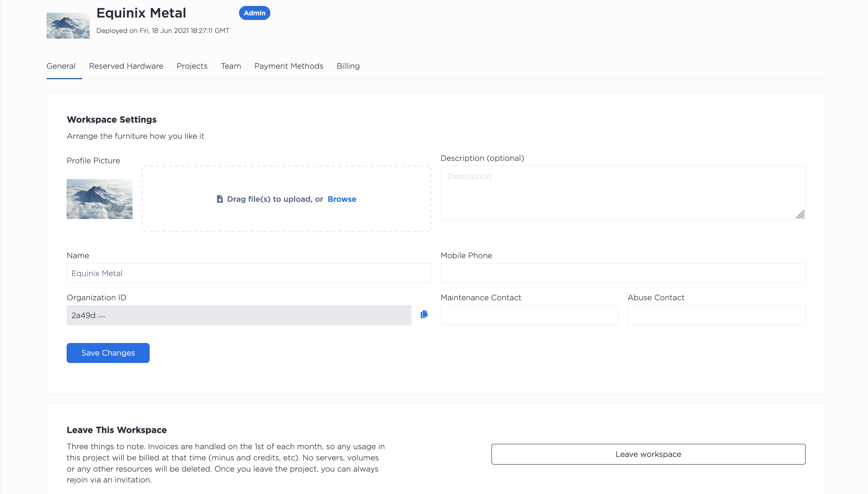
Task: Click the Admin role badge
Action: 255,13
